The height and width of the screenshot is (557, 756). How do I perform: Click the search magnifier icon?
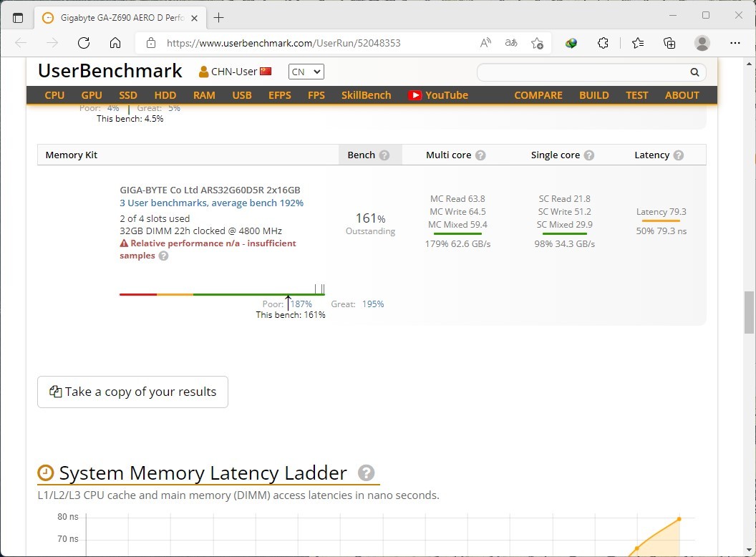[x=694, y=72]
